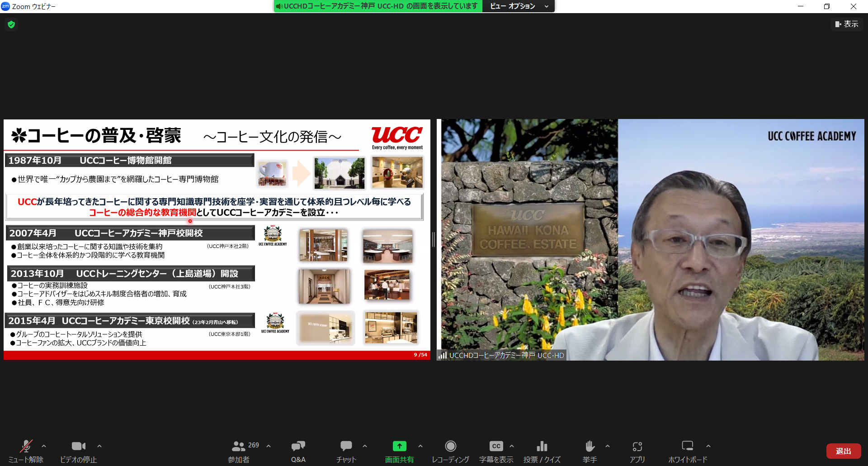Restore down the Zoom window
This screenshot has width=868, height=466.
(x=827, y=6)
